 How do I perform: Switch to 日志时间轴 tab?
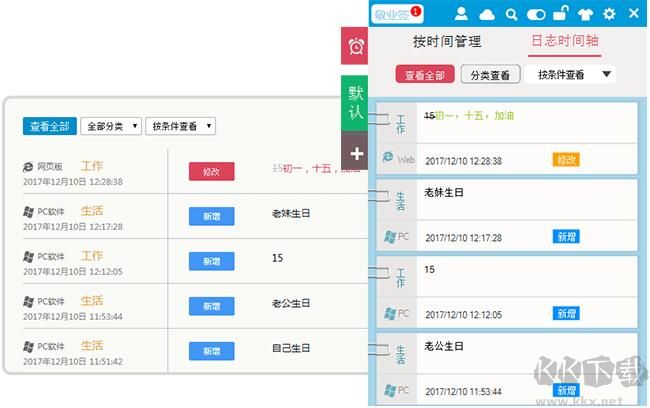click(x=565, y=41)
